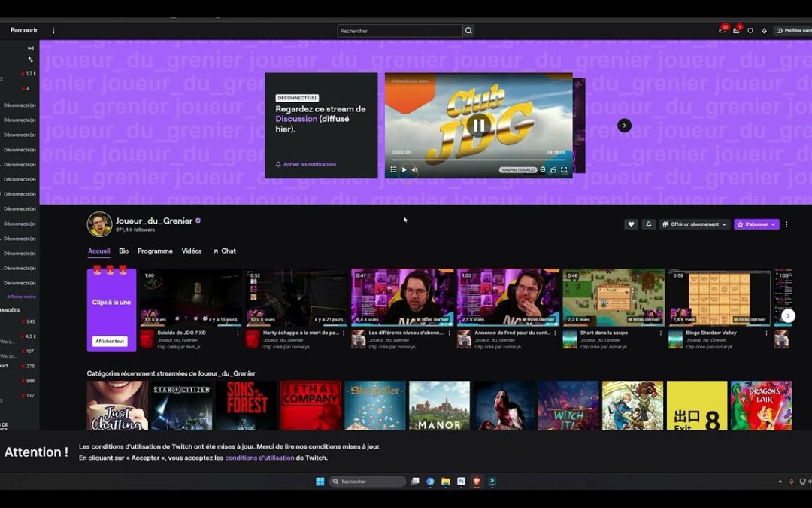Click the 'Profiter sans' button in header

(793, 31)
